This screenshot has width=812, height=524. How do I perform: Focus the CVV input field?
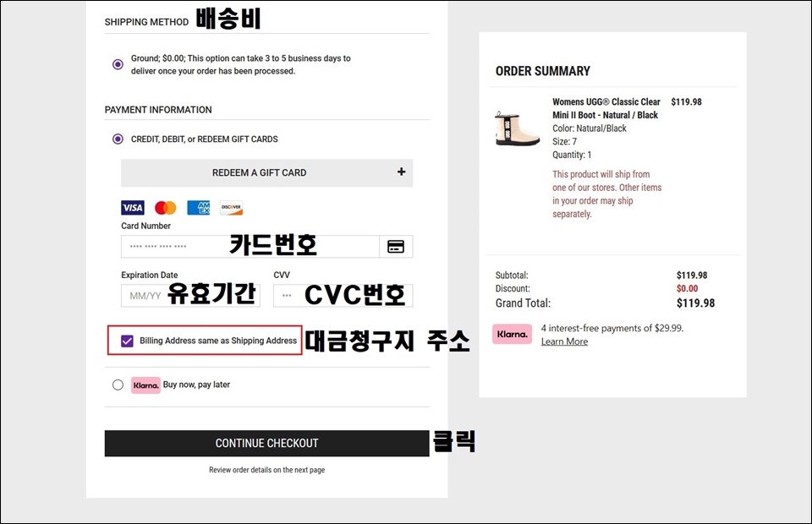343,296
